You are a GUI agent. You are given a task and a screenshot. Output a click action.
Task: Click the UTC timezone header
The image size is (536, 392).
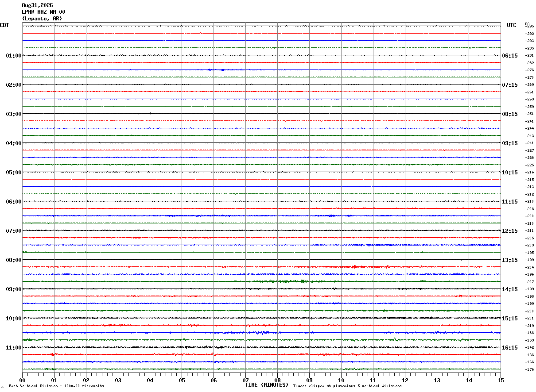pos(512,25)
